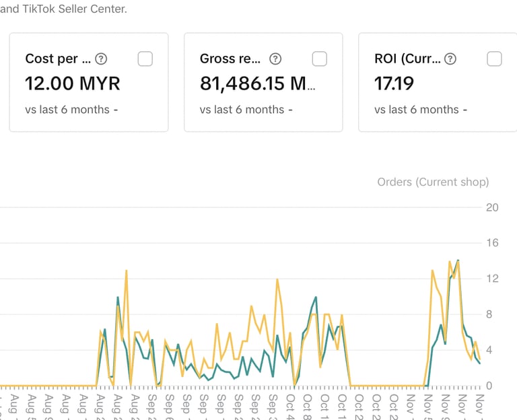
Task: Click the 8 axis value
Action: pyautogui.click(x=489, y=314)
